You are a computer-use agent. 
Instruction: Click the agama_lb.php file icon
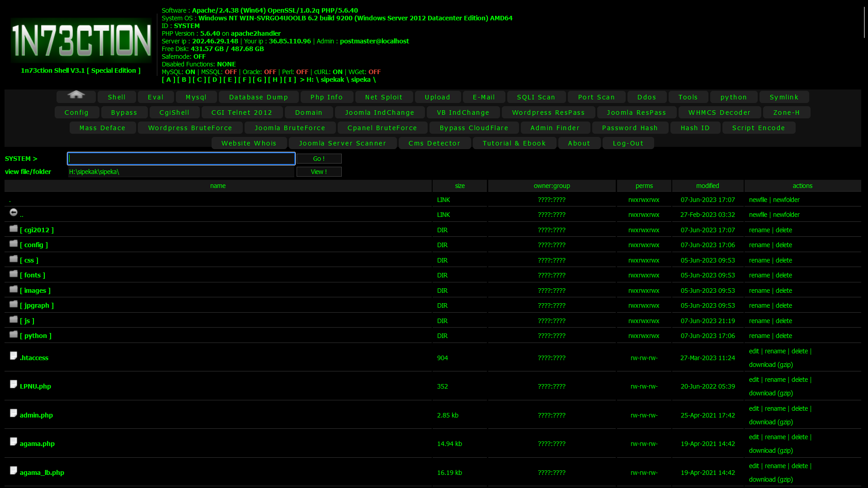pos(14,470)
